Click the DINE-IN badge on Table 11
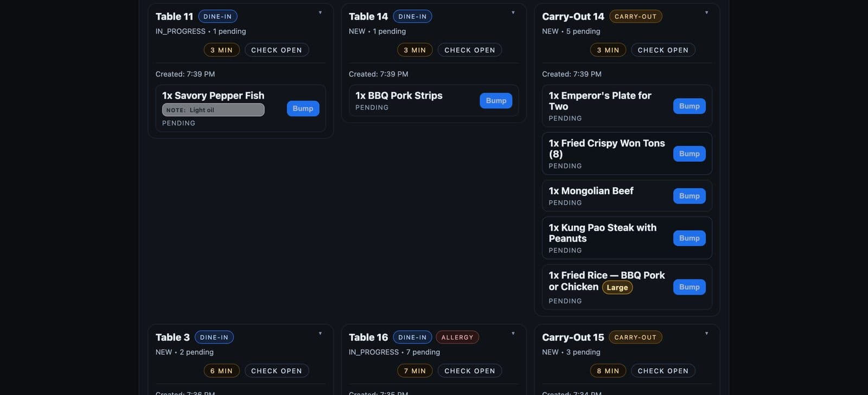The image size is (868, 395). coord(218,16)
